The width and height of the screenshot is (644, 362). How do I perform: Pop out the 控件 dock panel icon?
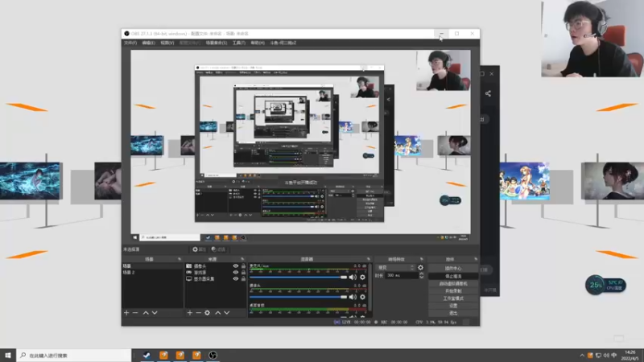pyautogui.click(x=476, y=259)
